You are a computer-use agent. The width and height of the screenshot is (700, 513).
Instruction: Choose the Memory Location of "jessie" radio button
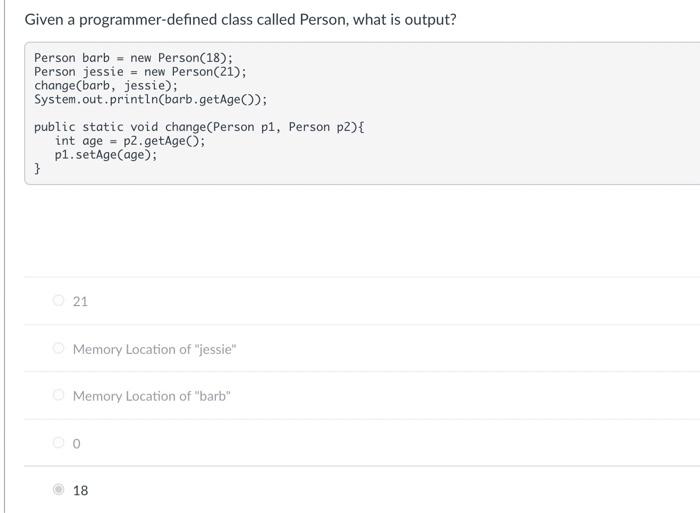tap(58, 349)
